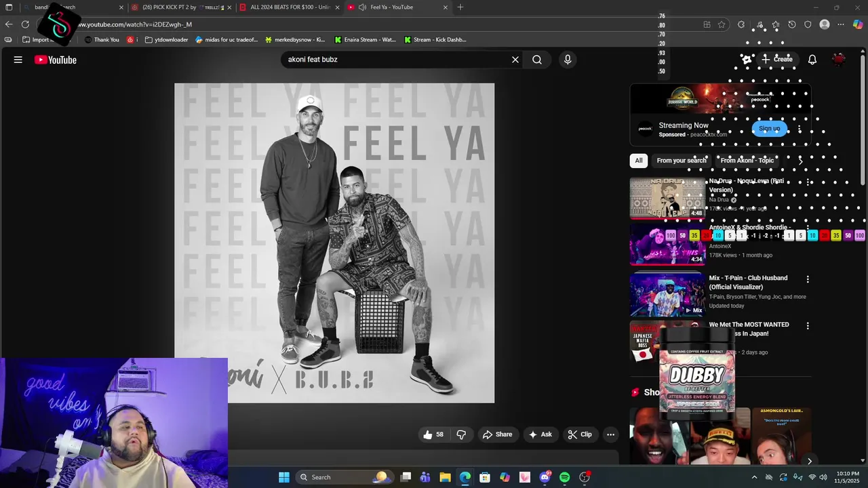Sign up on the Peacock ad
The height and width of the screenshot is (488, 868).
tap(770, 129)
